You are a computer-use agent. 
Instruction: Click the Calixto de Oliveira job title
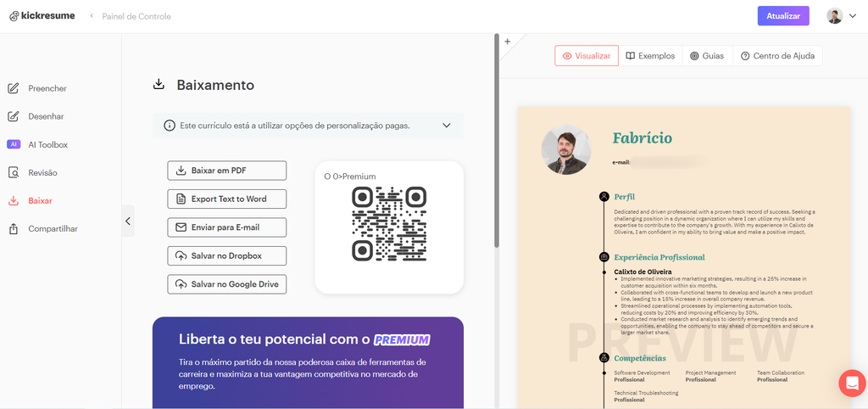643,272
